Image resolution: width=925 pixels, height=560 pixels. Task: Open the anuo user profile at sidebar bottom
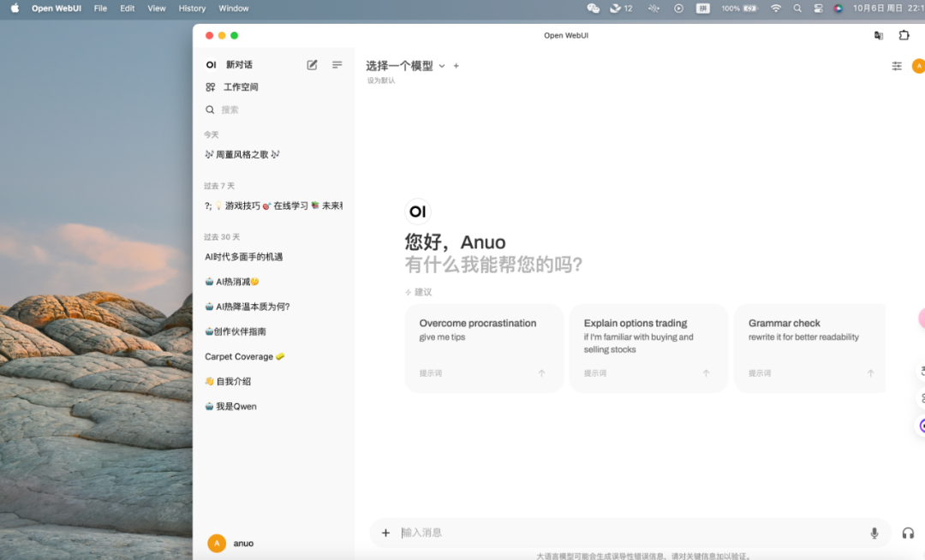(x=231, y=543)
